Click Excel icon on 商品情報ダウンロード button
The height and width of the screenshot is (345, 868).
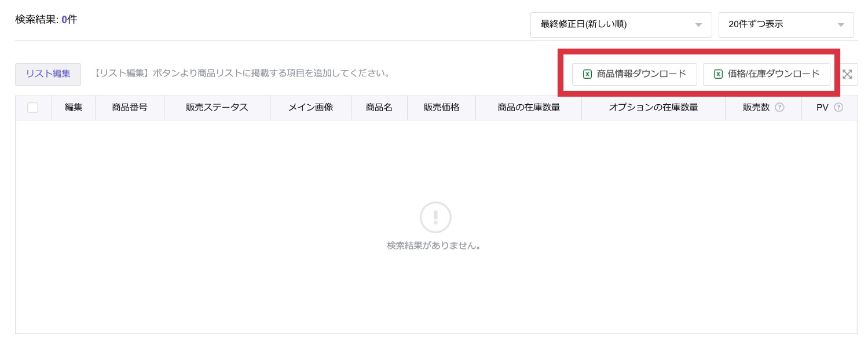click(x=587, y=74)
